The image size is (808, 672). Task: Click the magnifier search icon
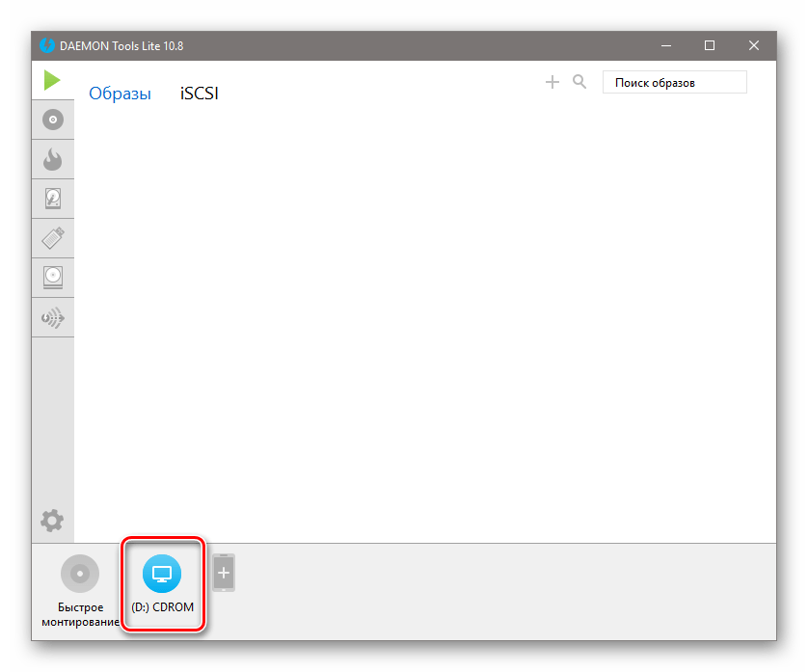(579, 83)
